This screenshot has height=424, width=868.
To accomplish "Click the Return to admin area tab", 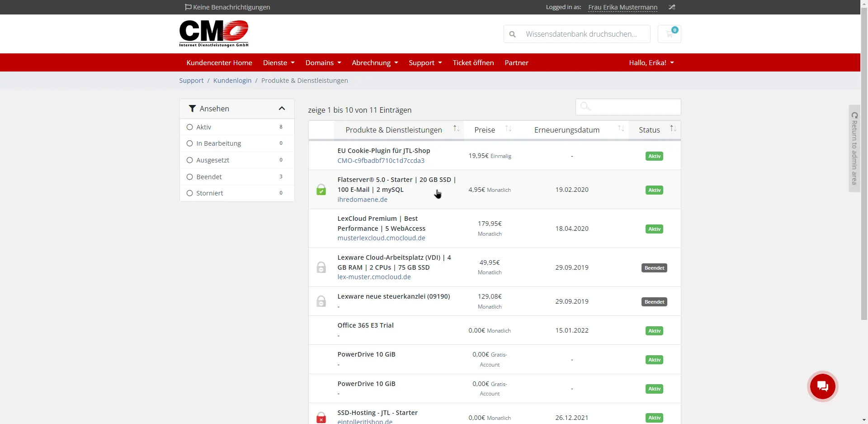I will click(854, 148).
